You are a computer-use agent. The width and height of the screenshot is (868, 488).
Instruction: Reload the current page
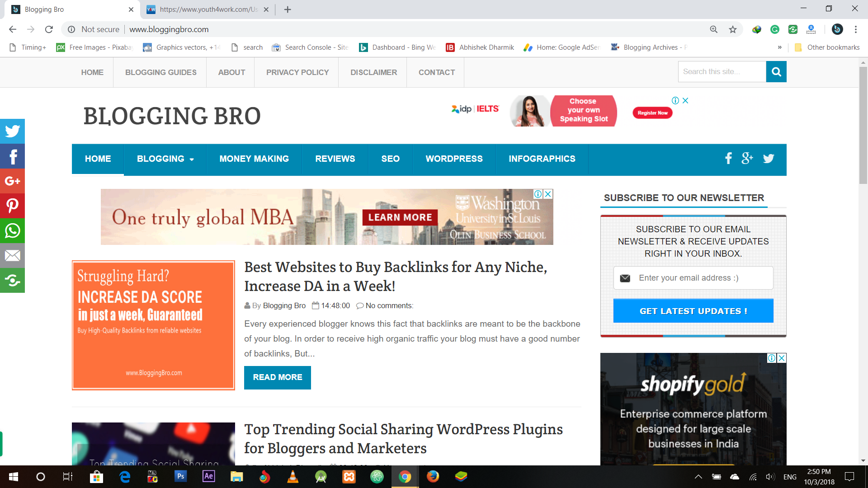pyautogui.click(x=49, y=29)
